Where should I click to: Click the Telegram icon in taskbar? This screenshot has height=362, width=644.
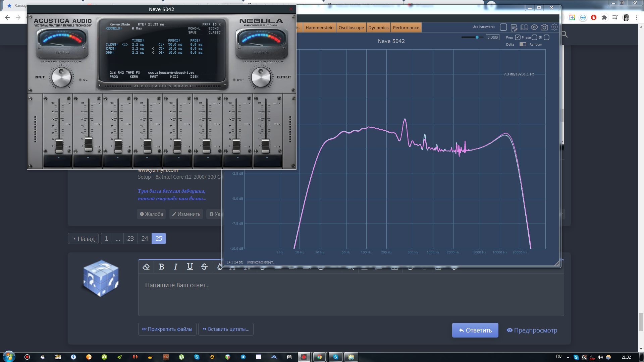click(x=243, y=357)
